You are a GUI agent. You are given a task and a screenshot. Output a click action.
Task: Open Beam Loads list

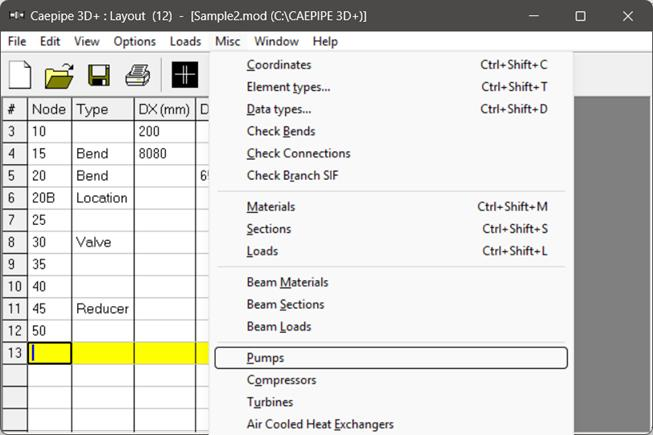coord(391,326)
